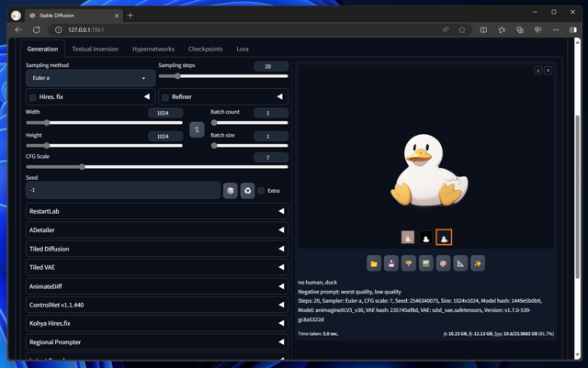This screenshot has height=368, width=588.
Task: Toggle the browser sidebar icon
Action: pyautogui.click(x=573, y=30)
